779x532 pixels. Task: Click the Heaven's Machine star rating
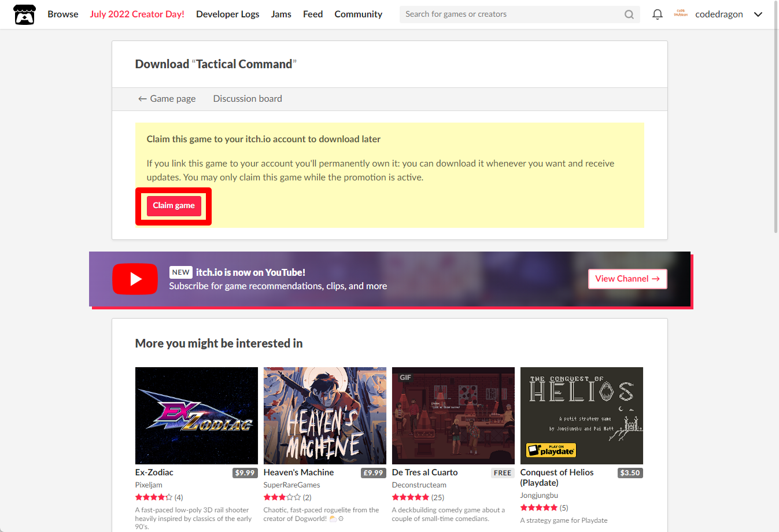[282, 497]
